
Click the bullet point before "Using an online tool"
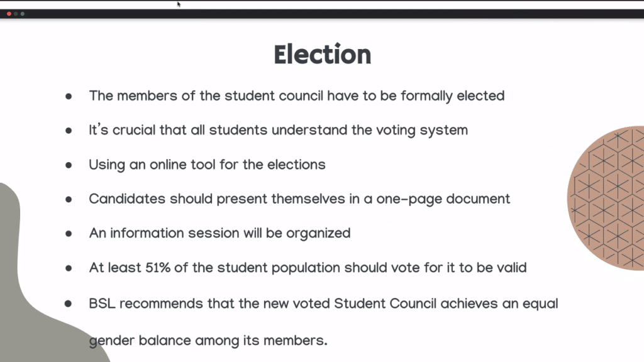[69, 165]
